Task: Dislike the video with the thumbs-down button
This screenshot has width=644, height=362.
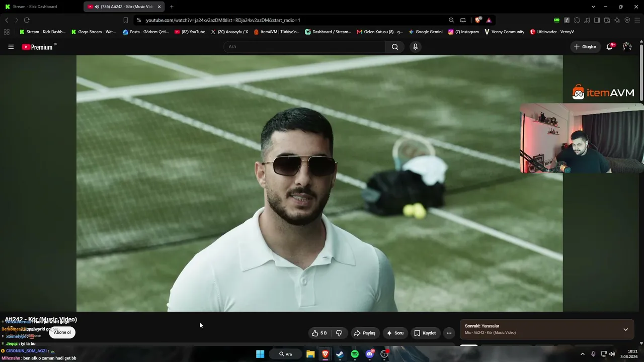Action: pyautogui.click(x=339, y=333)
